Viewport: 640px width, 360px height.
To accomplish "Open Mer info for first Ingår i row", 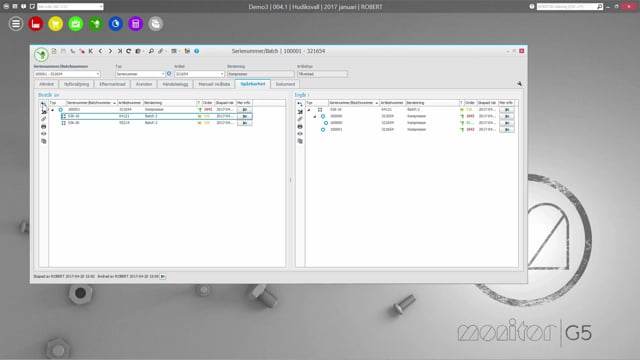I will (507, 110).
